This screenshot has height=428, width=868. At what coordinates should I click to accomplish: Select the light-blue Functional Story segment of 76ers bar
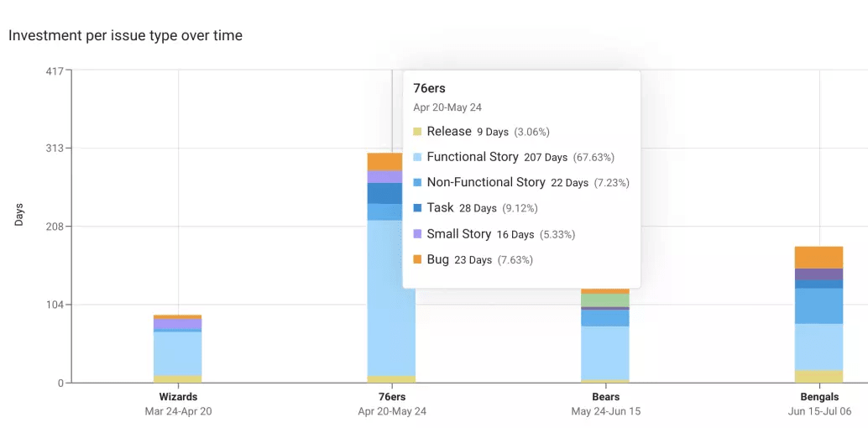click(391, 298)
